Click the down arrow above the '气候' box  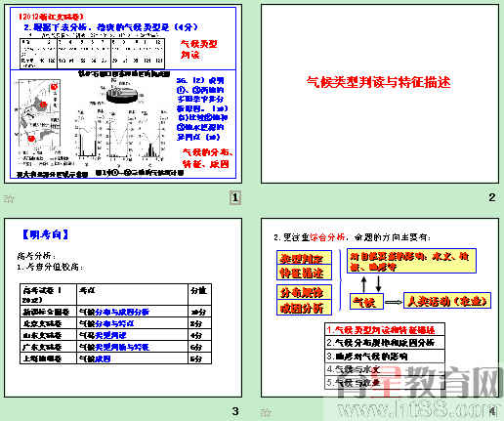click(x=378, y=284)
